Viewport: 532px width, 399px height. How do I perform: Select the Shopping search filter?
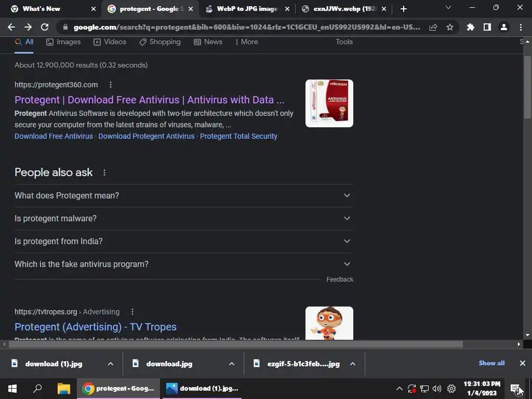(160, 42)
